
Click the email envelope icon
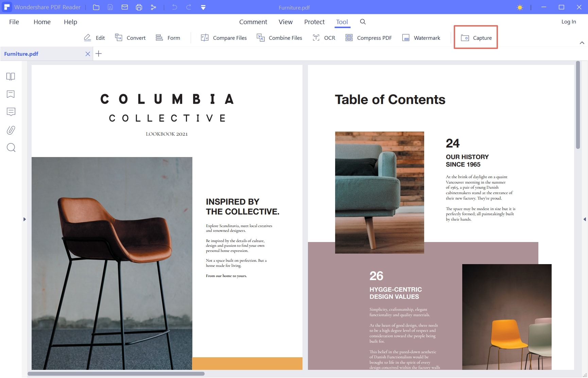[x=125, y=7]
